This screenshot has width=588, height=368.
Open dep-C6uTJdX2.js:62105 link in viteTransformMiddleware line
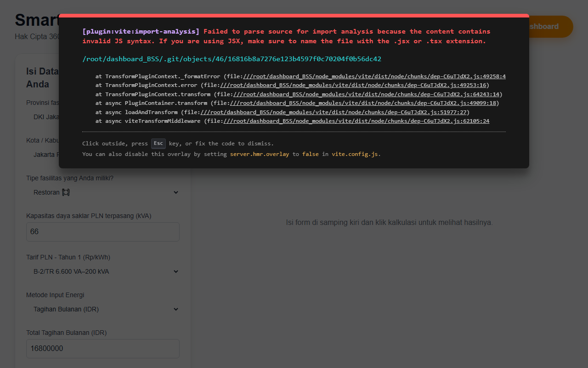click(x=356, y=121)
